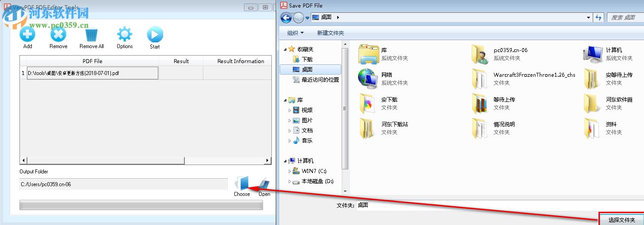
Task: Select the 网络 network icon
Action: [368, 79]
